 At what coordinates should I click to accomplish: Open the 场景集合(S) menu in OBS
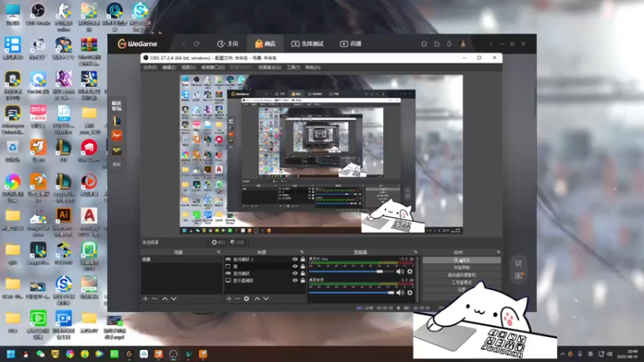pyautogui.click(x=270, y=68)
